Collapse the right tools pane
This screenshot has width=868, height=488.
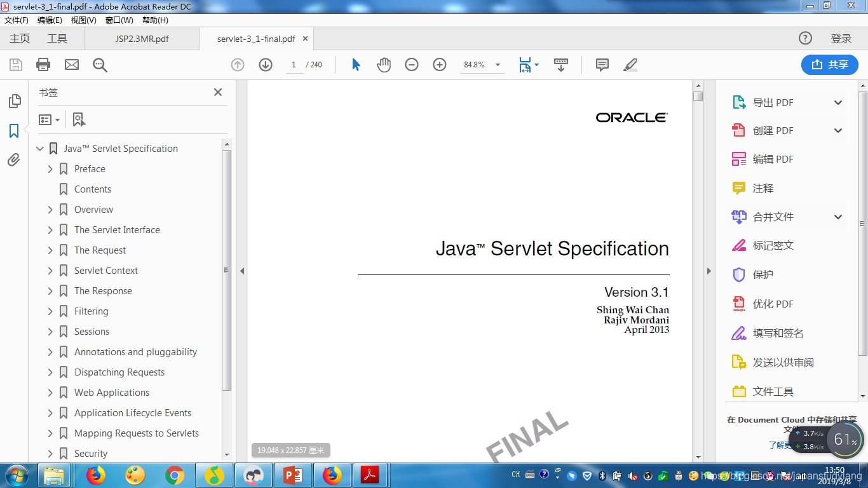tap(709, 270)
